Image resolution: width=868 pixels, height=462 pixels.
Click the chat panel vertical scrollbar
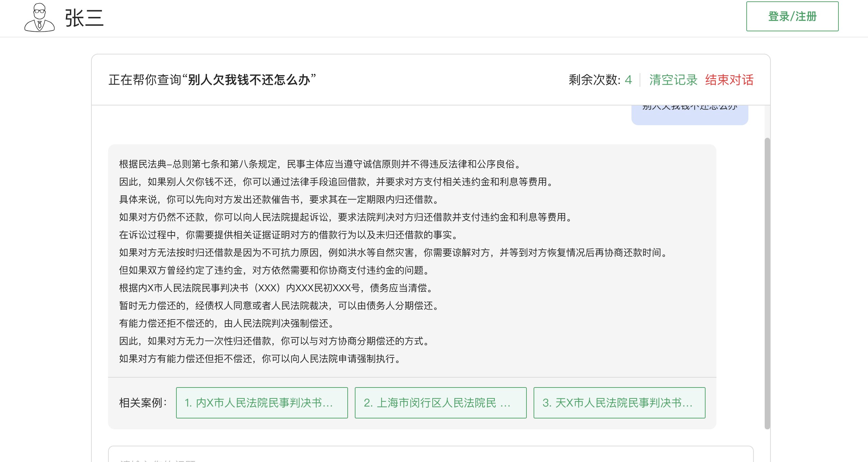(767, 282)
